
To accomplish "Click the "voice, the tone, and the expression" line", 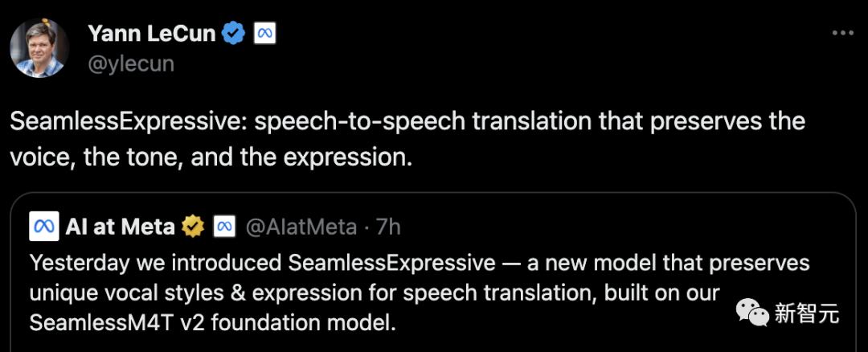I will coord(211,157).
